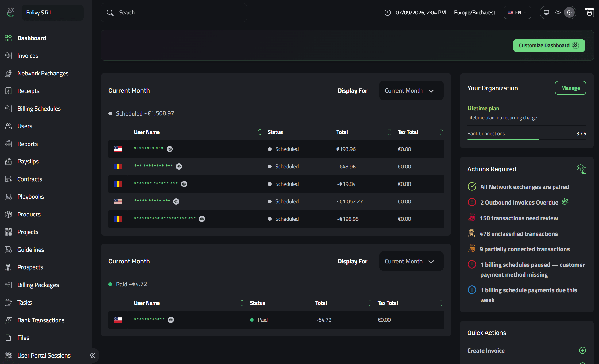Click the search magnifier icon
Viewport: 599px width, 364px height.
tap(110, 13)
